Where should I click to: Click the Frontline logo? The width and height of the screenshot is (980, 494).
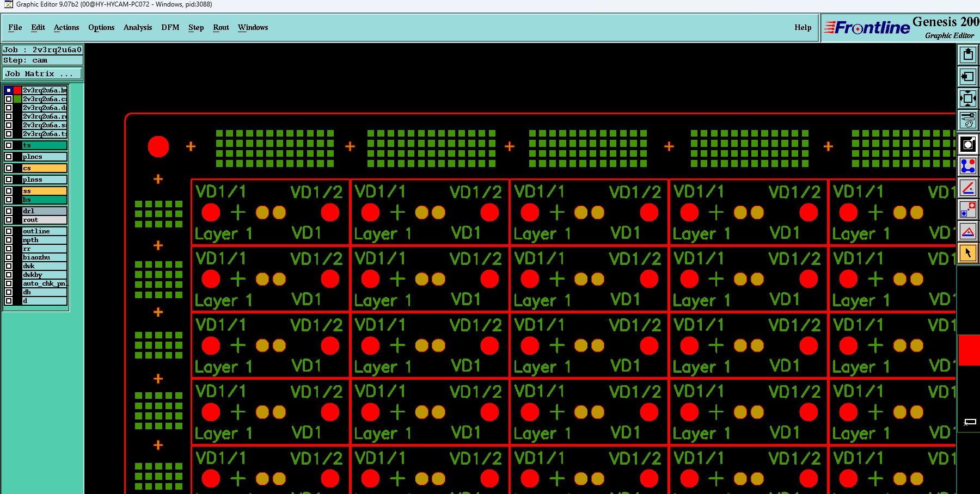click(x=867, y=27)
